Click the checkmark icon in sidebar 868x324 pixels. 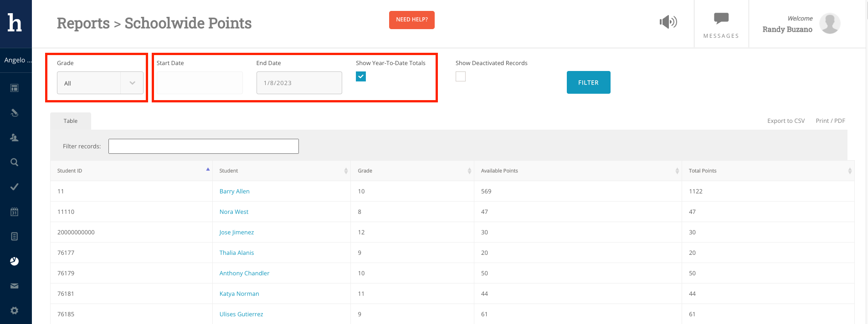click(x=15, y=187)
